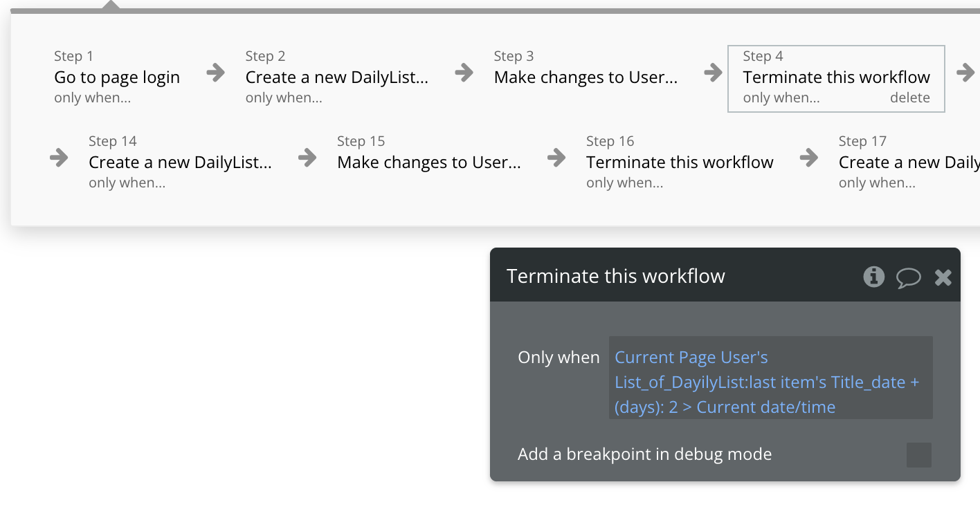
Task: Enable the breakpoint in debug mode checkbox
Action: coord(919,455)
